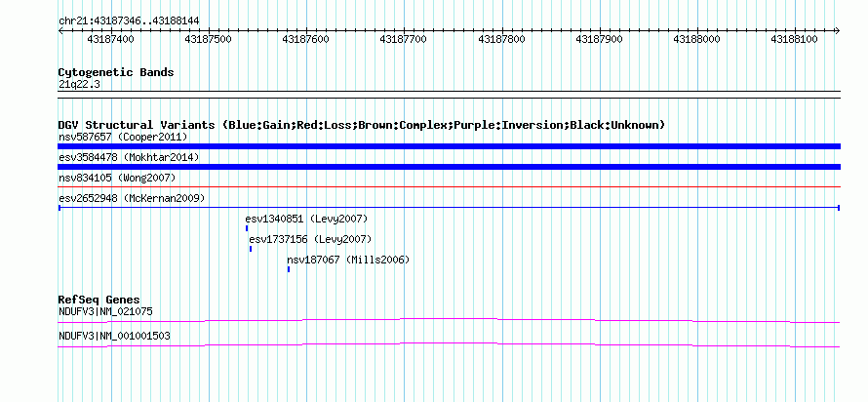Open the nsv834105 (Wong2007) label
The height and width of the screenshot is (402, 868).
tap(117, 178)
